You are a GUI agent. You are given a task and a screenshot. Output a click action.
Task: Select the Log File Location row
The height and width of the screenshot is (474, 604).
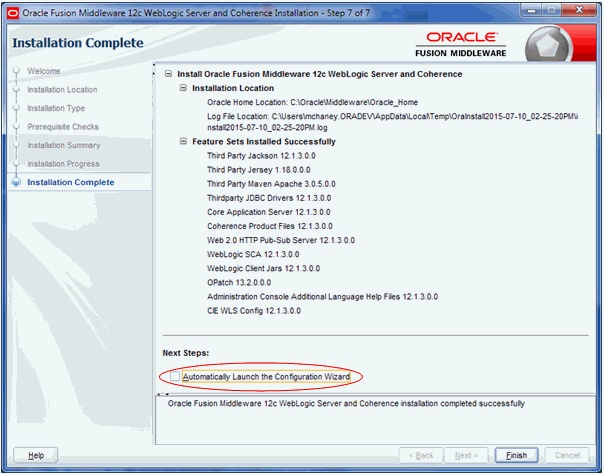tap(393, 122)
